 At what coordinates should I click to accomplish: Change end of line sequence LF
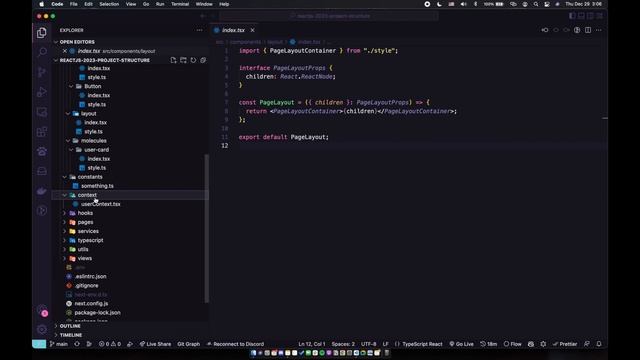tap(386, 344)
